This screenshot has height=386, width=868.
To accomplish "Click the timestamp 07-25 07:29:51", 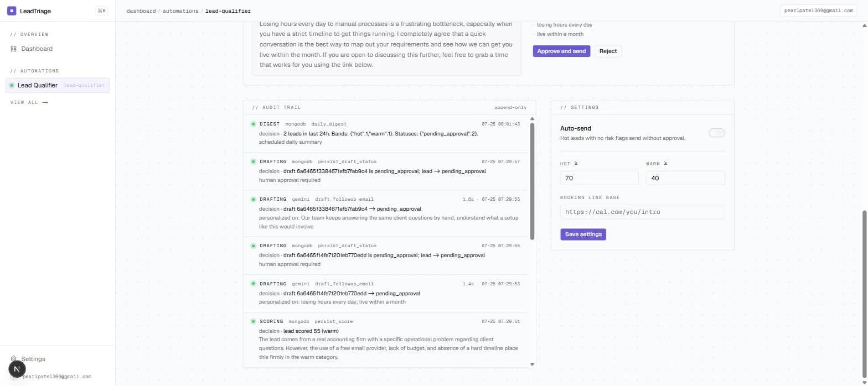I will 501,321.
